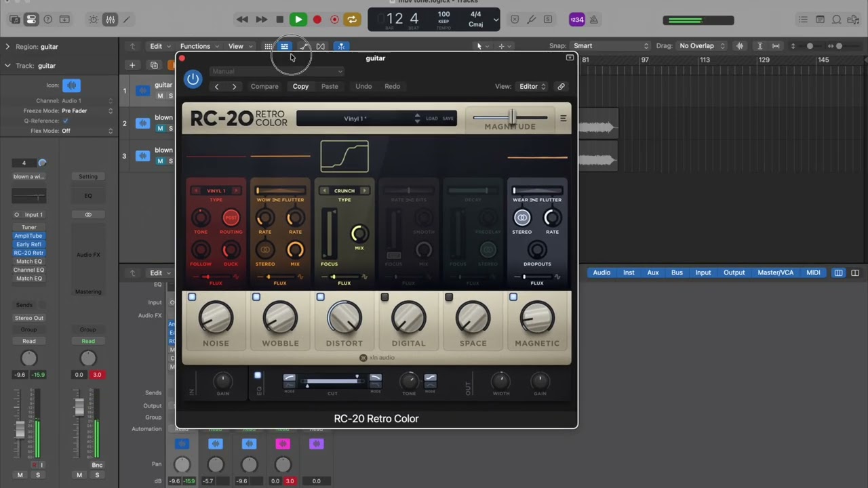Toggle the plugin power bypass button
This screenshot has height=488, width=868.
coord(193,79)
